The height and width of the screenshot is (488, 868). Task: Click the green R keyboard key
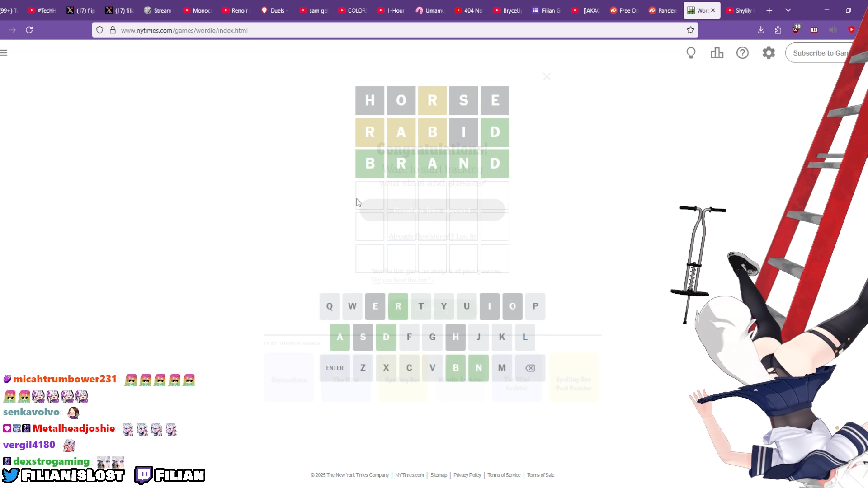(x=398, y=306)
